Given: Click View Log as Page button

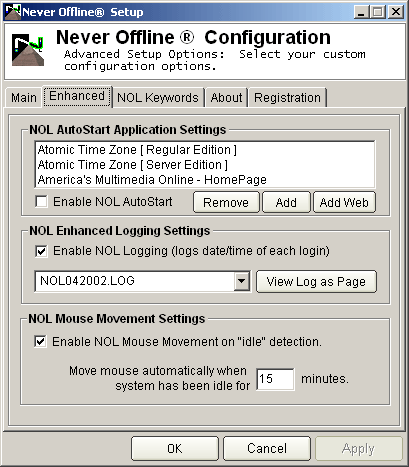Looking at the screenshot, I should point(316,282).
